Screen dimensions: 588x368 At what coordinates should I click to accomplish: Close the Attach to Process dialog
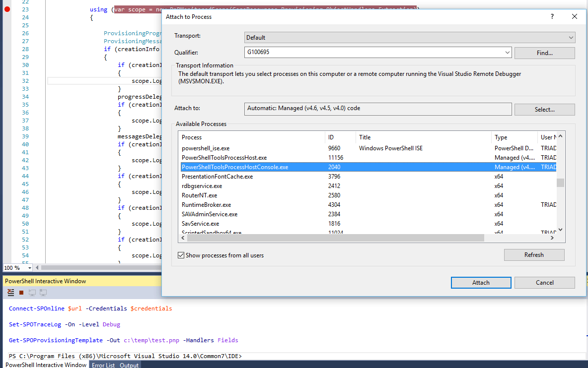pyautogui.click(x=575, y=16)
